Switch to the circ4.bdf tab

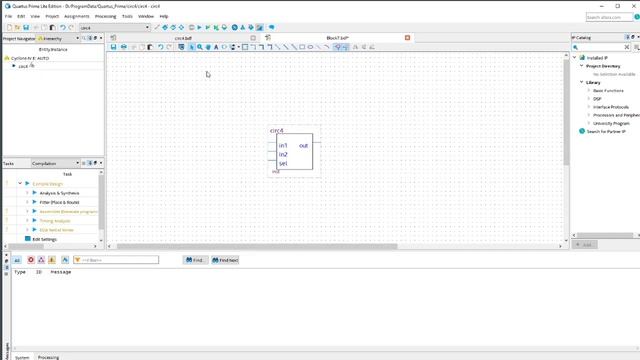click(183, 38)
